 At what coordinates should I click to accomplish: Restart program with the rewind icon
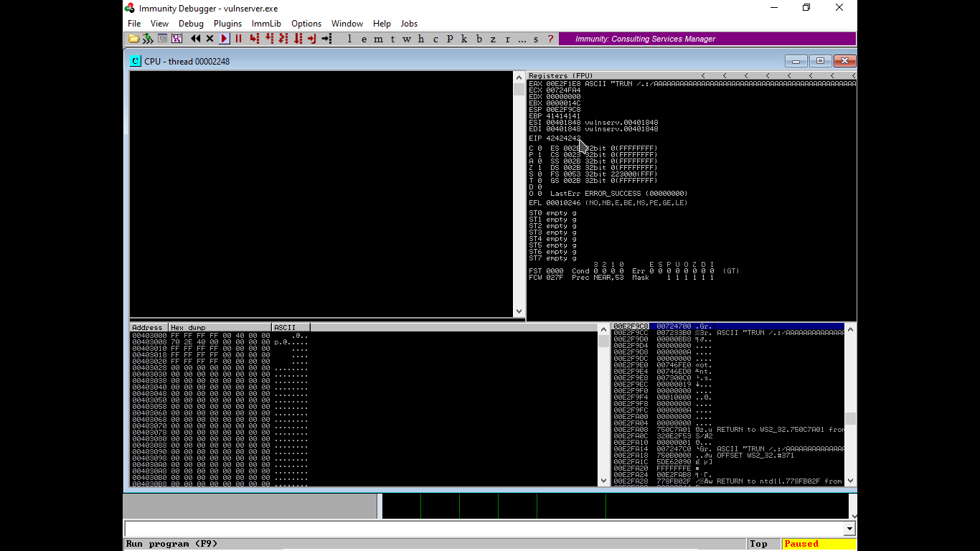click(195, 39)
